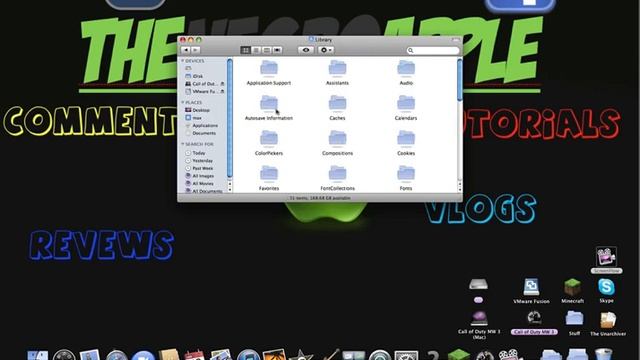Select the ColorPickers folder
640x360 pixels.
(269, 138)
